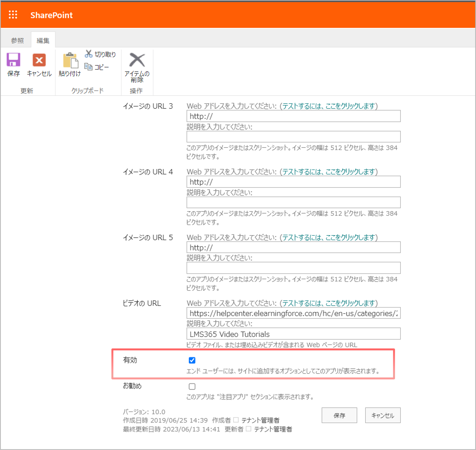Check the 作成者 テナント管理者 checkbox

point(236,420)
